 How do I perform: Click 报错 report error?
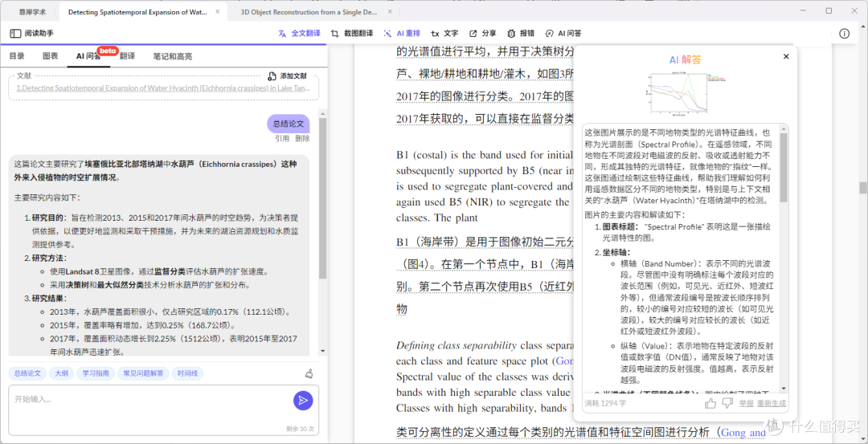(521, 33)
